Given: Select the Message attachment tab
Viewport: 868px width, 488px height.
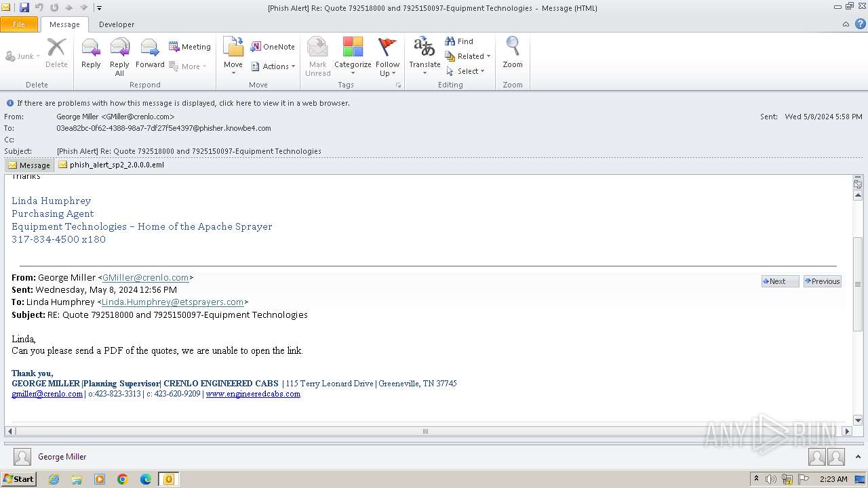Looking at the screenshot, I should 28,165.
